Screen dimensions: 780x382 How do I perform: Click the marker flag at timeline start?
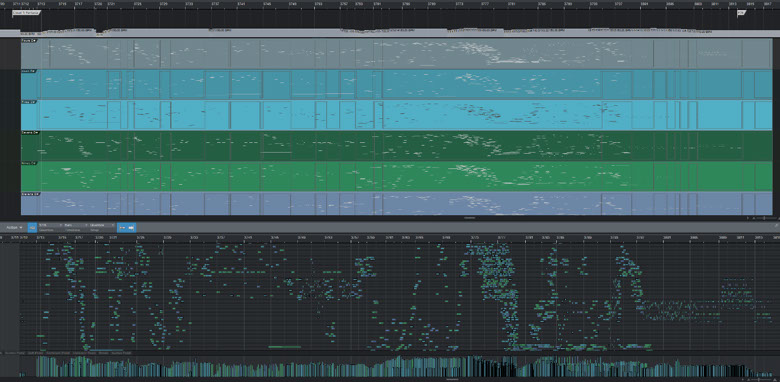pyautogui.click(x=26, y=13)
